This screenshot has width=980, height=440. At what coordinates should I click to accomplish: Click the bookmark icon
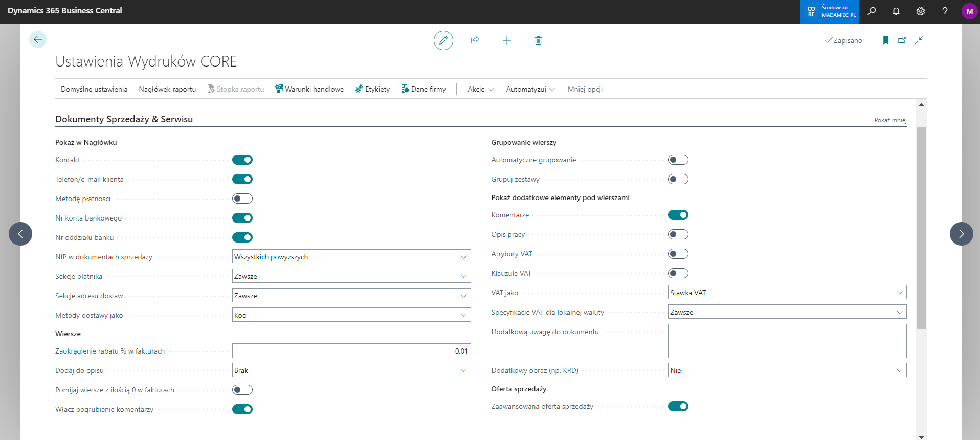point(886,40)
